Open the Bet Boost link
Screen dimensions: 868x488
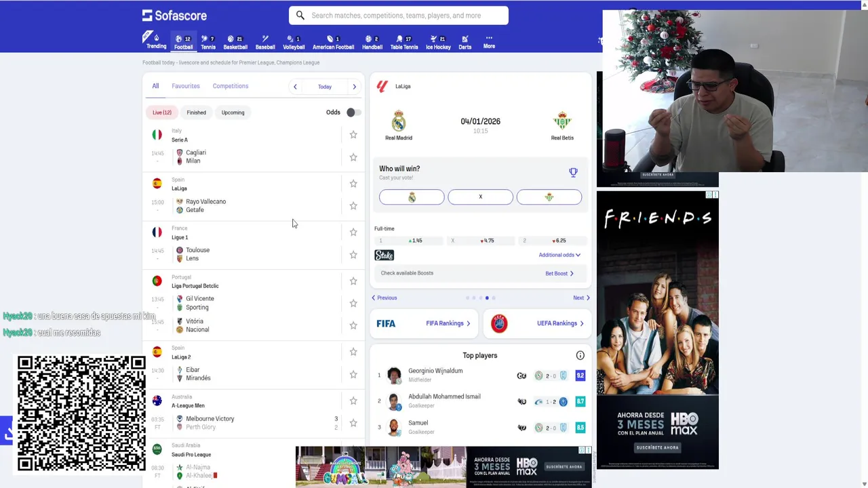point(559,274)
